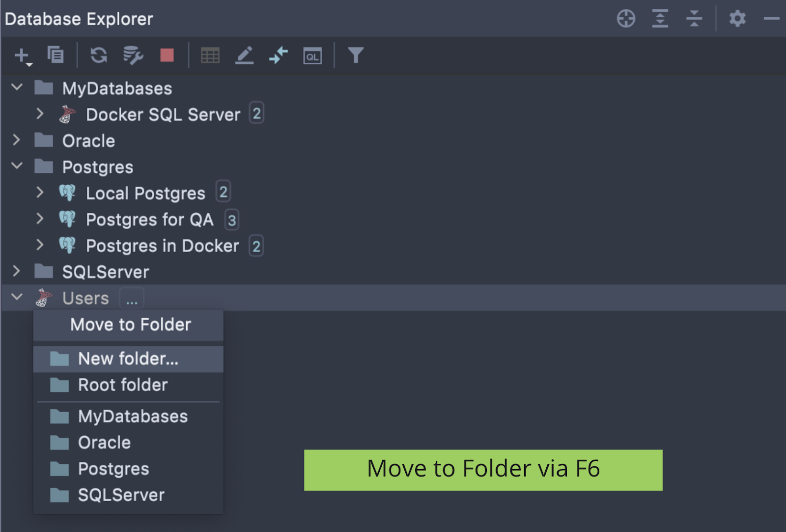The width and height of the screenshot is (786, 532).
Task: Collapse the MyDatabases folder
Action: [17, 87]
